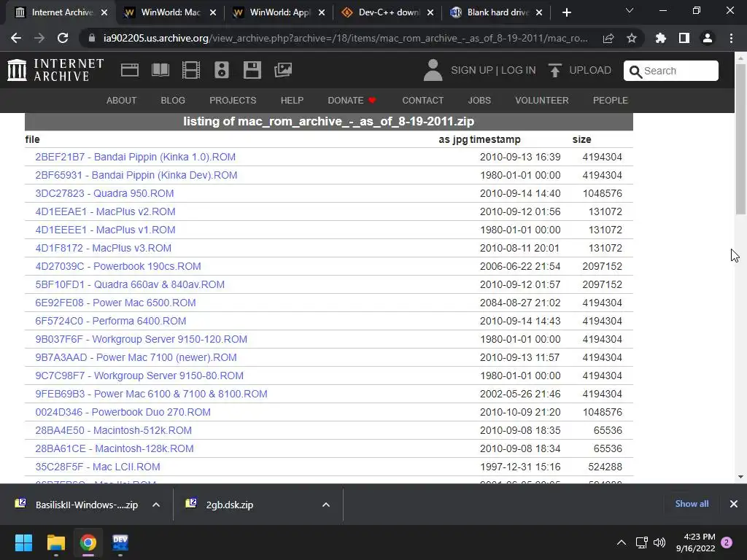This screenshot has width=747, height=560.
Task: Open Chrome profile icon
Action: point(708,38)
